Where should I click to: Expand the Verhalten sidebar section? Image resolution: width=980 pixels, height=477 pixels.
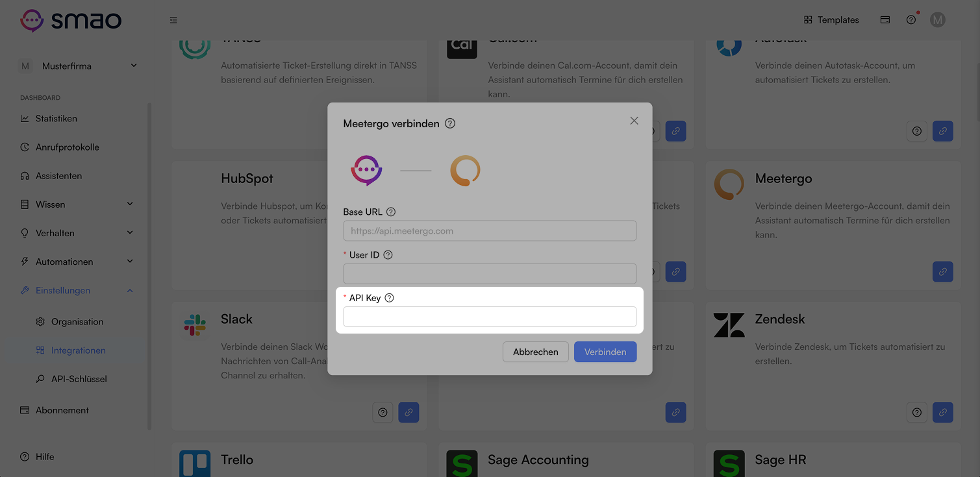[x=78, y=233]
